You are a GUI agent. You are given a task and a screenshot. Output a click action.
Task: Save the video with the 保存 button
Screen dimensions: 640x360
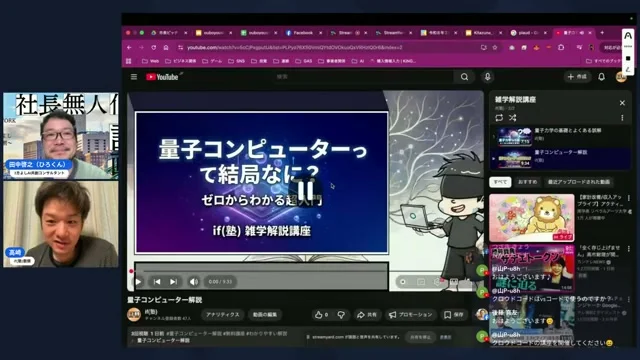[454, 315]
